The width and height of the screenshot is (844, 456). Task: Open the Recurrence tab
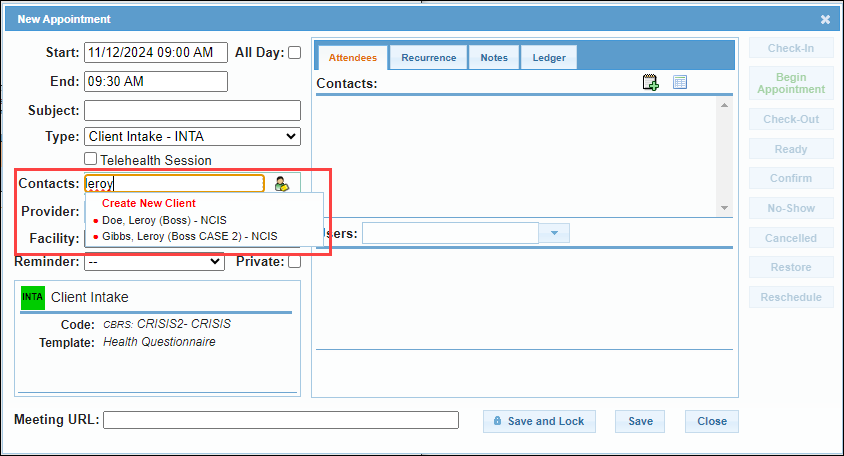(x=428, y=58)
